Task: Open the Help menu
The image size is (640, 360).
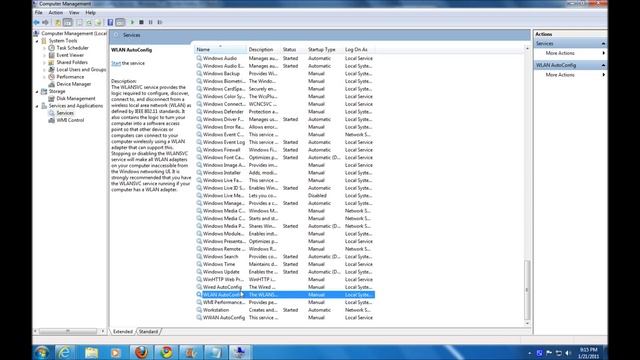Action: [90, 13]
